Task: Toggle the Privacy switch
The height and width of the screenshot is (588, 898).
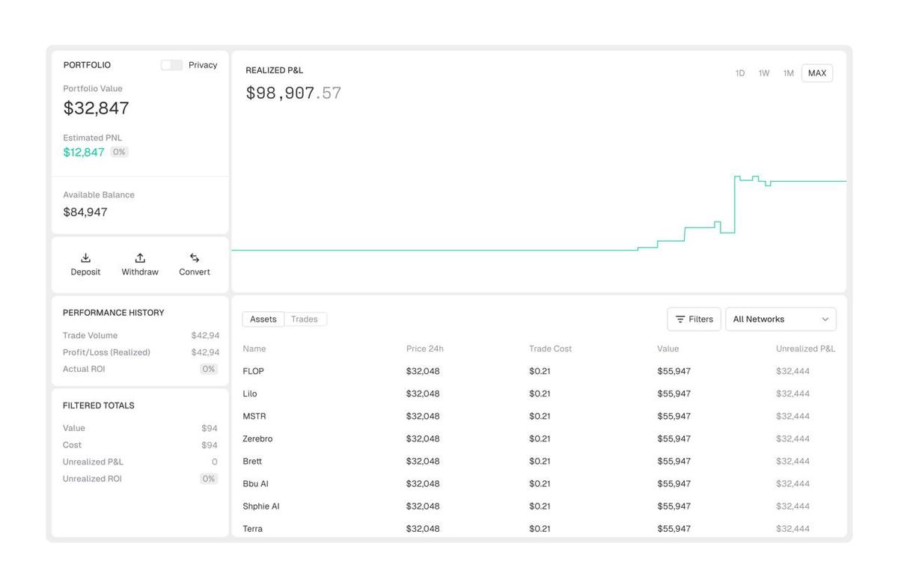Action: (171, 65)
